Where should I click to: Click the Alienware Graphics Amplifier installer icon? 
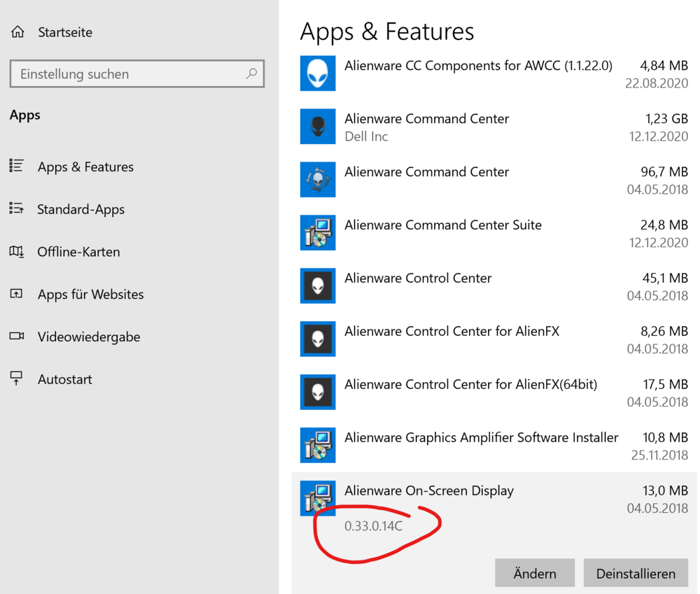(318, 445)
